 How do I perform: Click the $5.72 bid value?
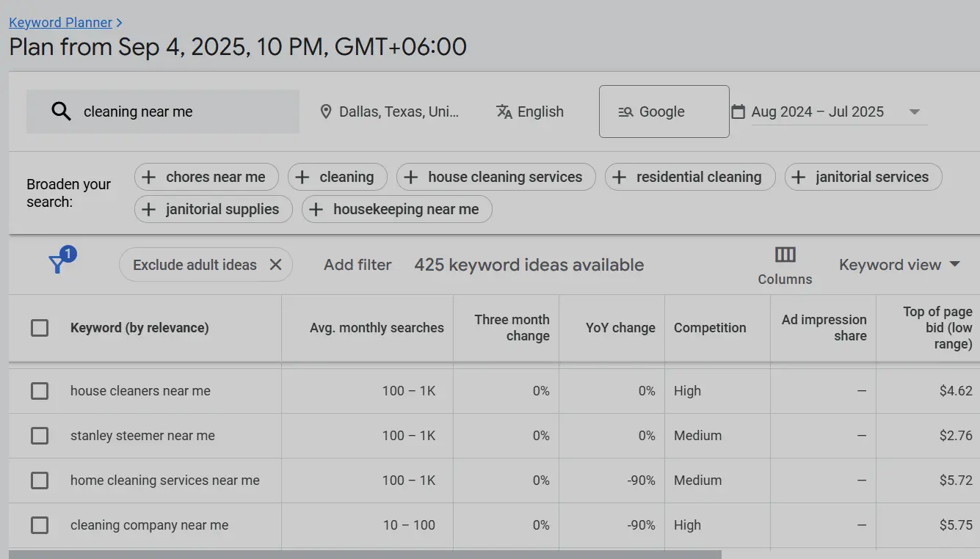956,481
